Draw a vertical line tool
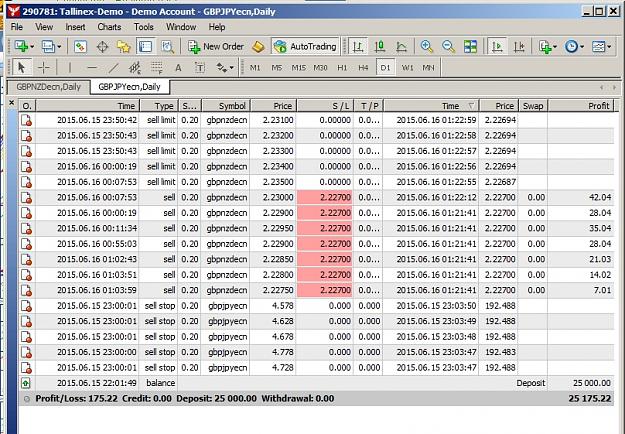The height and width of the screenshot is (434, 625). 70,68
